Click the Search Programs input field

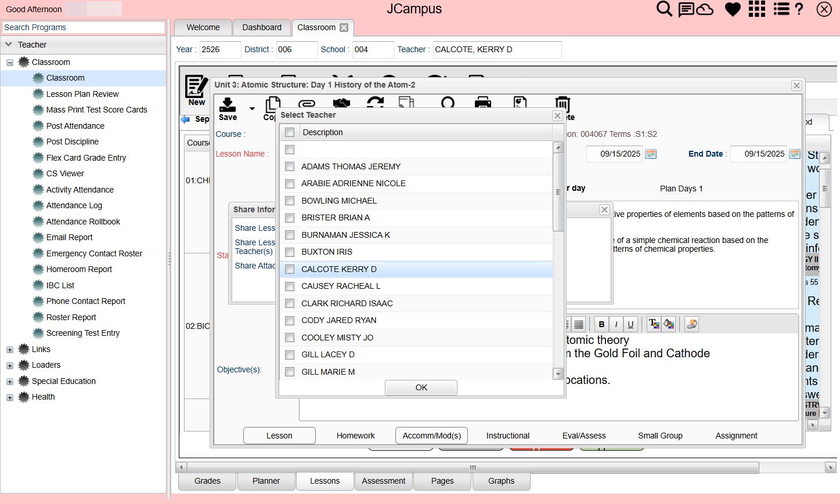(x=84, y=27)
